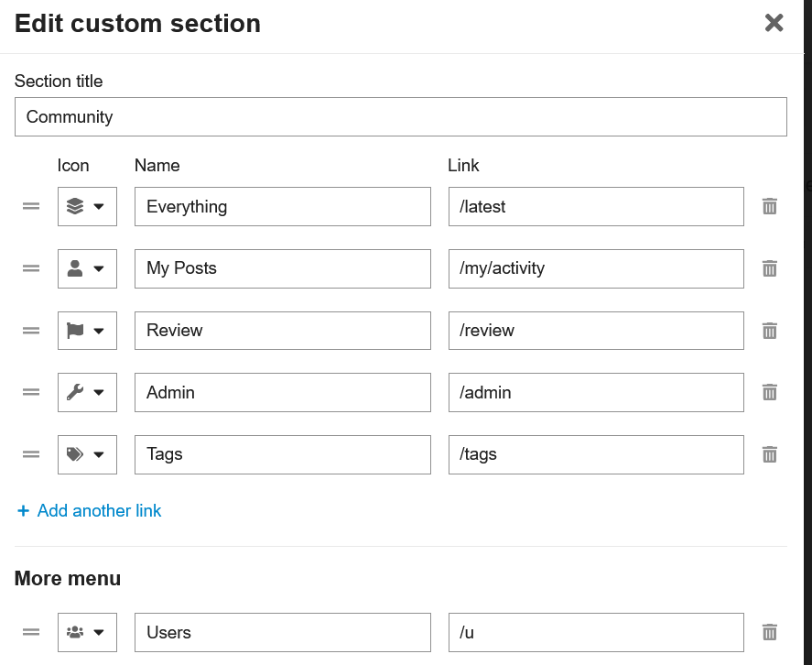Delete the Tags link with trash icon
Viewport: 812px width, 665px height.
click(x=770, y=454)
